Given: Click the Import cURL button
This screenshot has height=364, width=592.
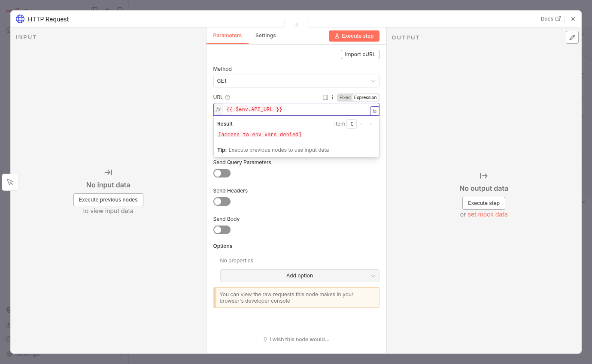Looking at the screenshot, I should pyautogui.click(x=360, y=54).
